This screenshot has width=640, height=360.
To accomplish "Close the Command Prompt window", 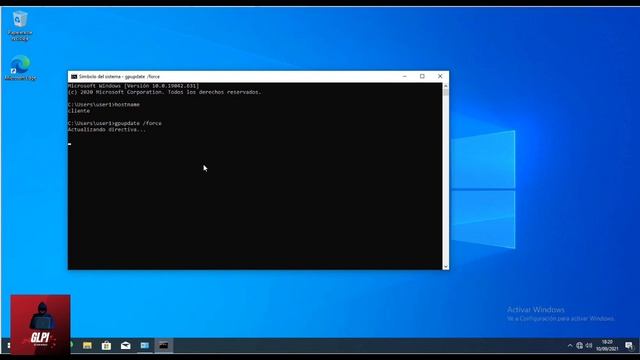I will coord(440,76).
